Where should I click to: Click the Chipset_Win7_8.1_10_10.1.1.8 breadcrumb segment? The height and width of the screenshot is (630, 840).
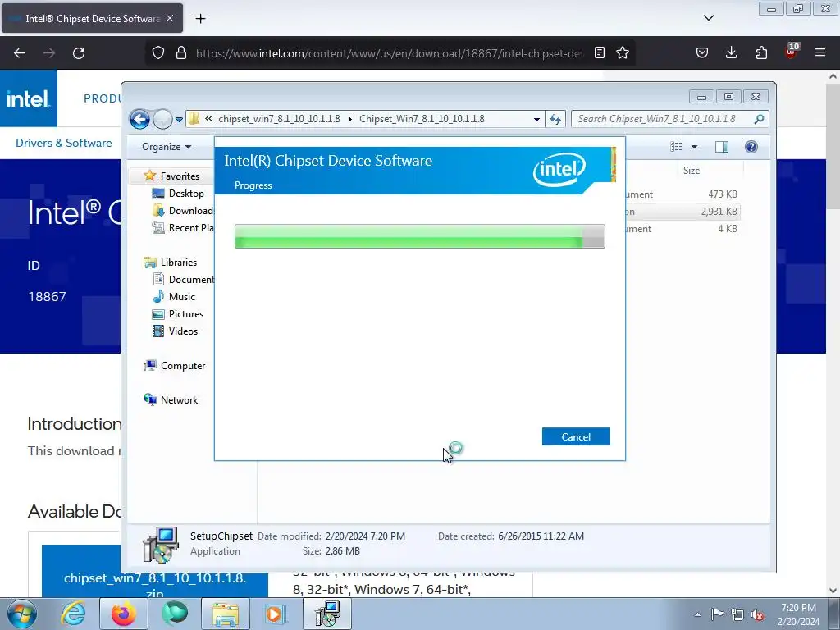click(x=422, y=119)
